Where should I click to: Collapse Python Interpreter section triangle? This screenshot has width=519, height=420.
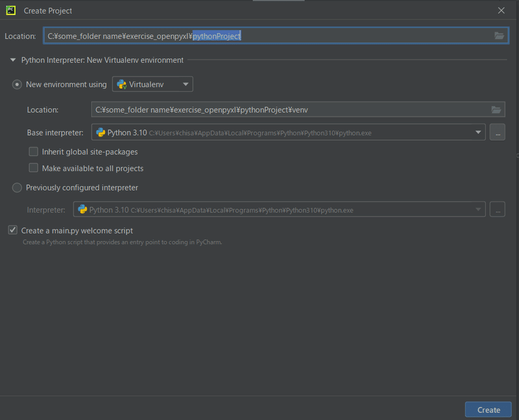[x=13, y=60]
